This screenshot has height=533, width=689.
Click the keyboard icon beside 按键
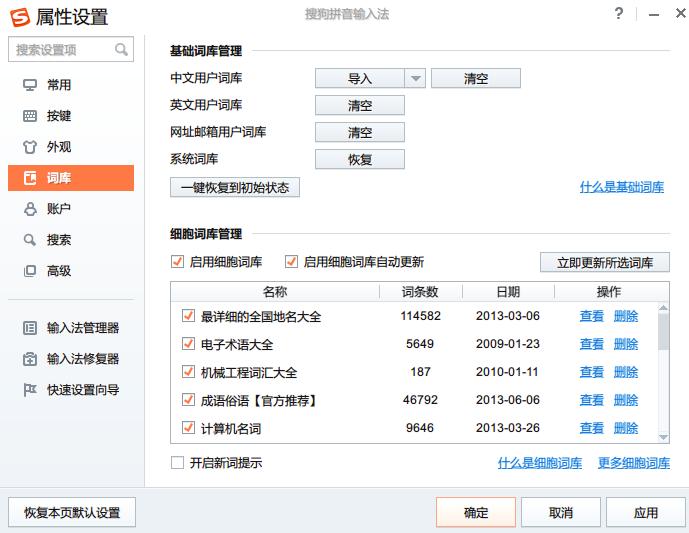(x=30, y=116)
